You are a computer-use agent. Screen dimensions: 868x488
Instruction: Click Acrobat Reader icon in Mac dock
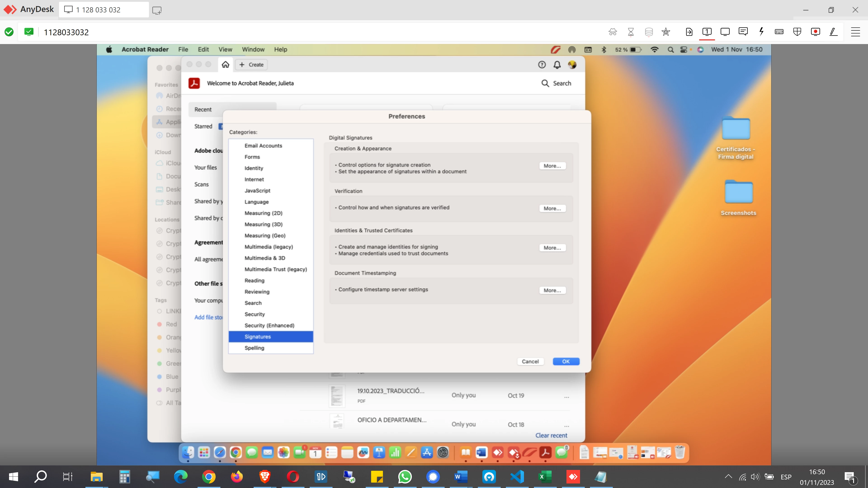tap(545, 453)
